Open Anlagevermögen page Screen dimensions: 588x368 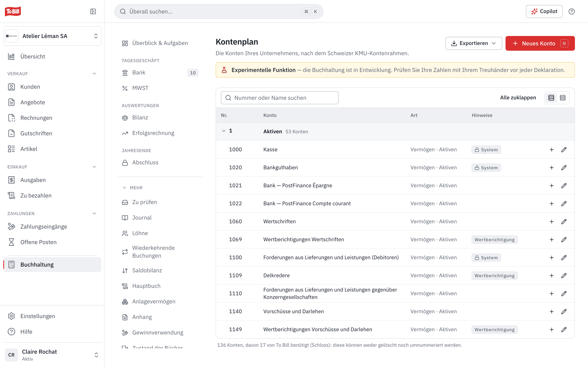pyautogui.click(x=160, y=302)
